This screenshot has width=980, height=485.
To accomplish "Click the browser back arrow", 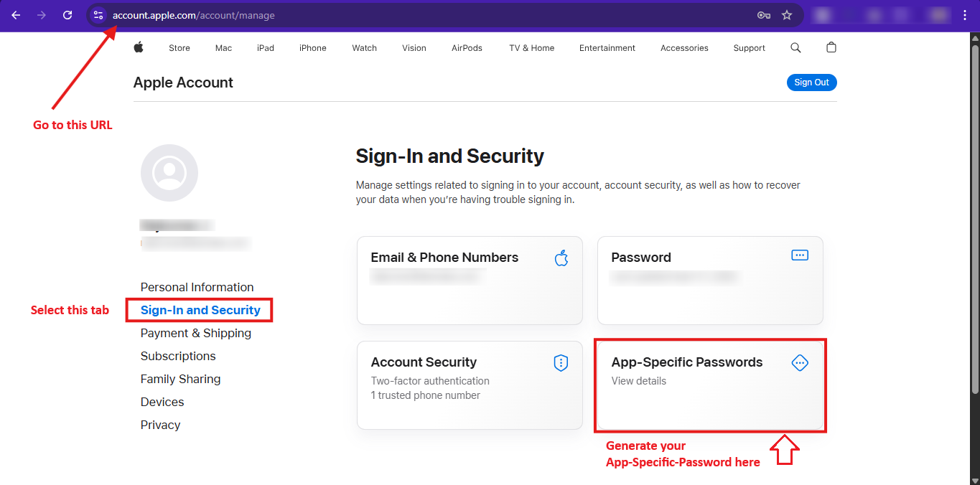I will tap(16, 15).
